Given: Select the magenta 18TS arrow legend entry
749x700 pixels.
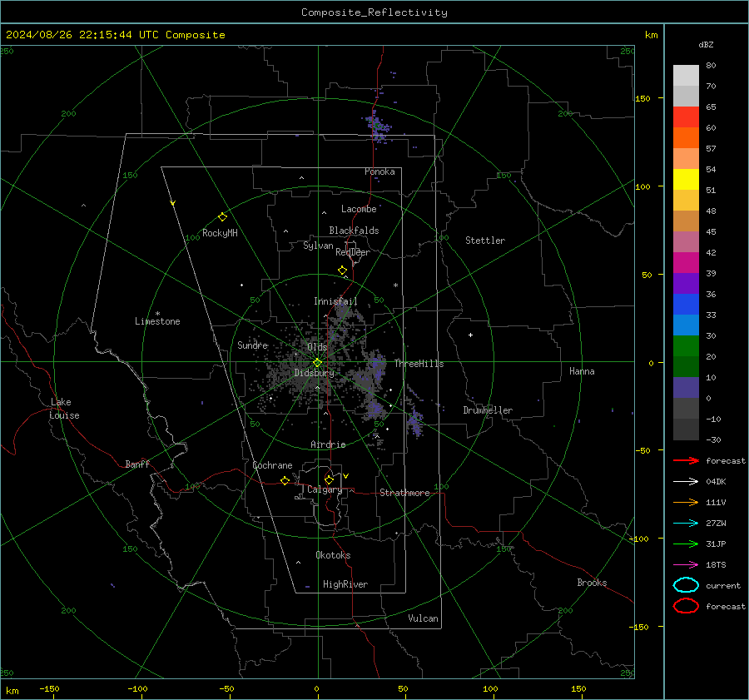Looking at the screenshot, I should 686,565.
